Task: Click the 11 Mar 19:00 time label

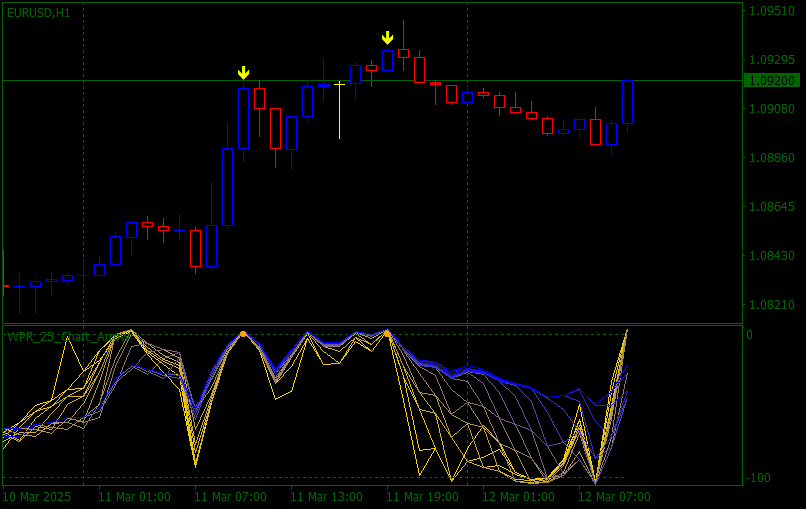Action: tap(423, 497)
